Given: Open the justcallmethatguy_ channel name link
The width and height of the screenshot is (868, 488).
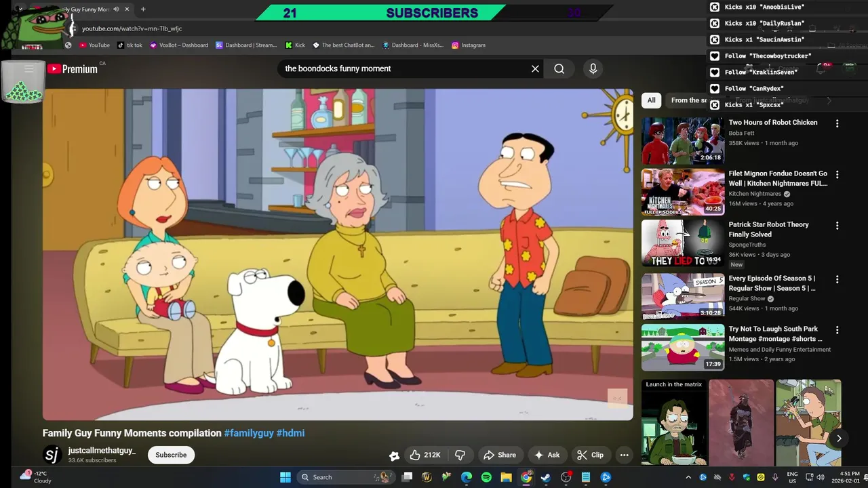Looking at the screenshot, I should pyautogui.click(x=102, y=450).
